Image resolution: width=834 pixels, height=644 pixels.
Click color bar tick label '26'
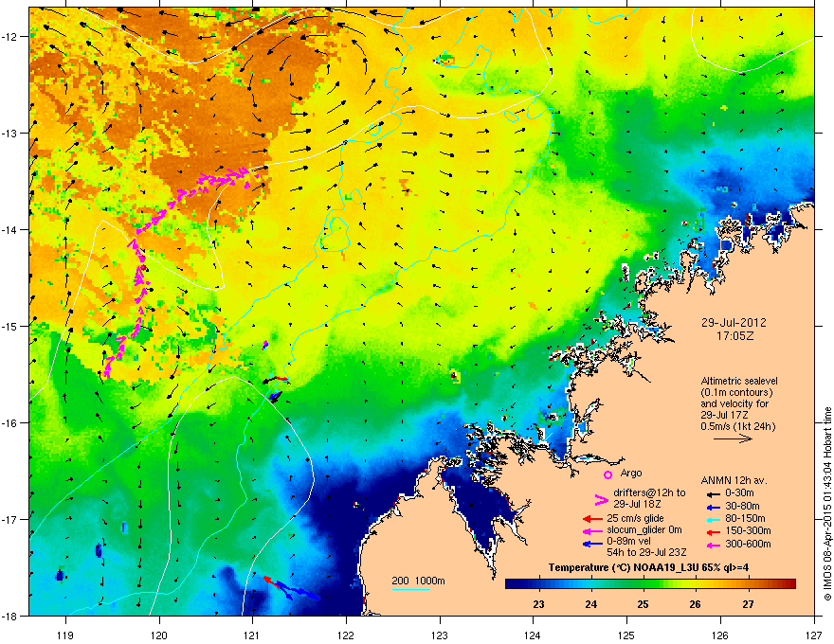696,604
